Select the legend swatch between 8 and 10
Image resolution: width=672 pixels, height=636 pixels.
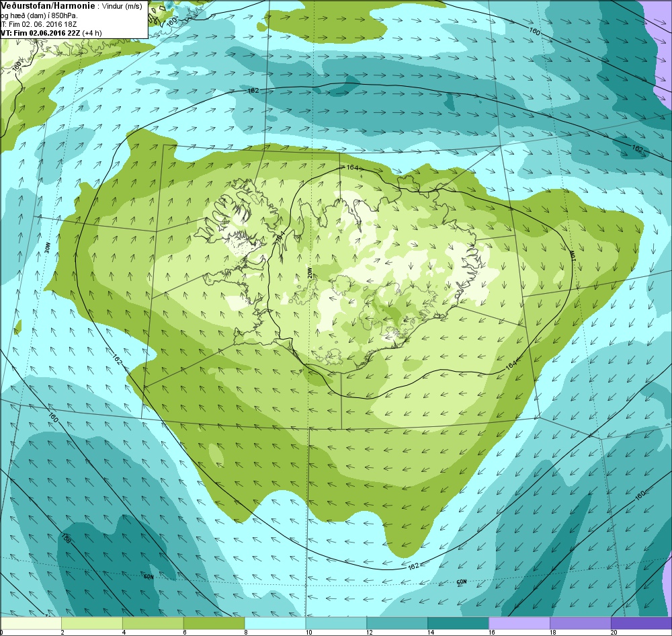(x=275, y=623)
